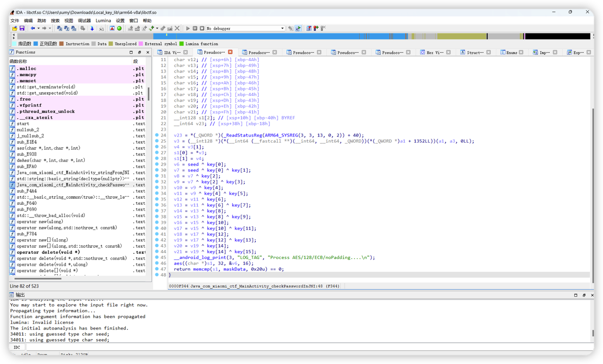Image resolution: width=603 pixels, height=364 pixels.
Task: Click the IDC button in output panel
Action: coord(17,347)
